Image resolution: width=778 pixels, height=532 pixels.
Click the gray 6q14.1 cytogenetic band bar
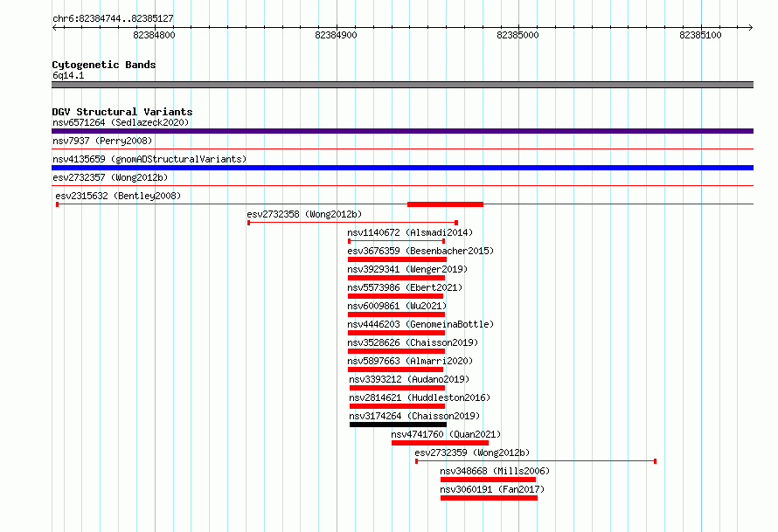point(402,85)
